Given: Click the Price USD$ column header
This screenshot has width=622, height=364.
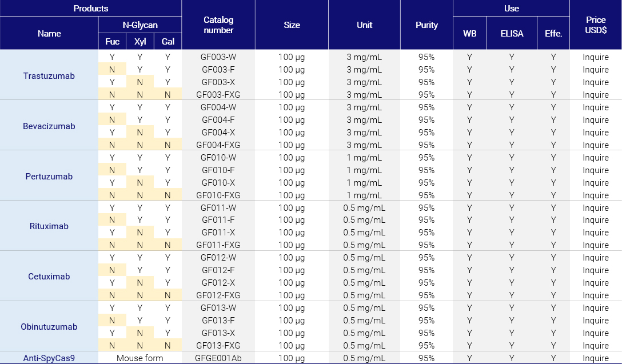Looking at the screenshot, I should pos(596,25).
